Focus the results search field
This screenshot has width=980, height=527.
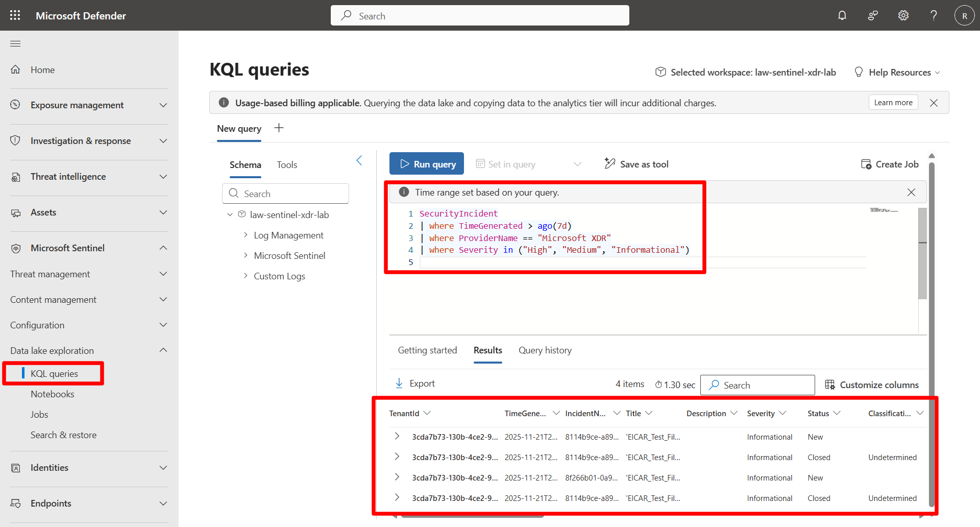[x=757, y=385]
